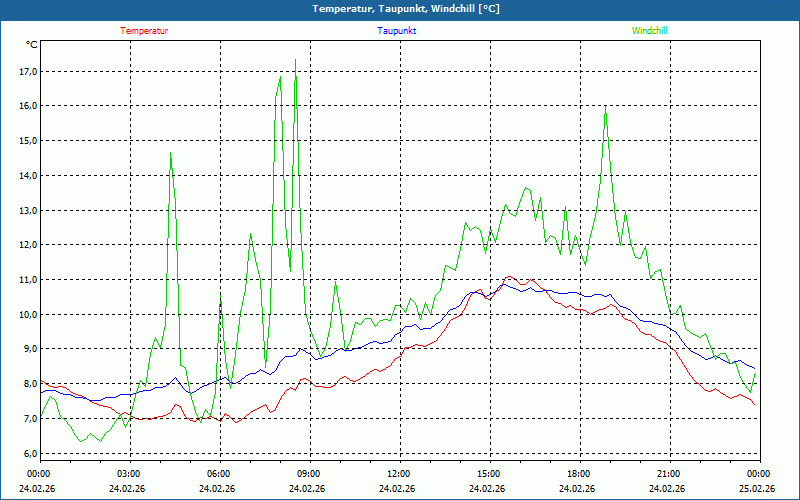Viewport: 800px width, 500px height.
Task: Select the 03:00 time axis label
Action: click(x=128, y=474)
